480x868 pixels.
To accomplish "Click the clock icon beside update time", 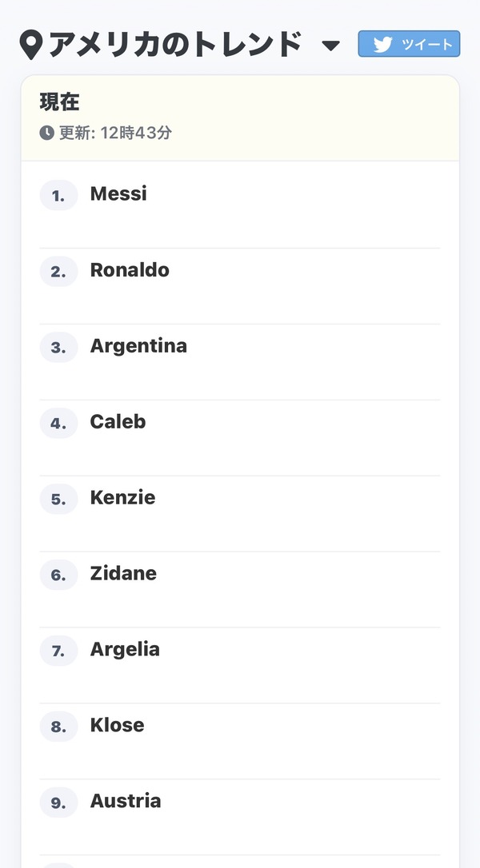I will [47, 133].
